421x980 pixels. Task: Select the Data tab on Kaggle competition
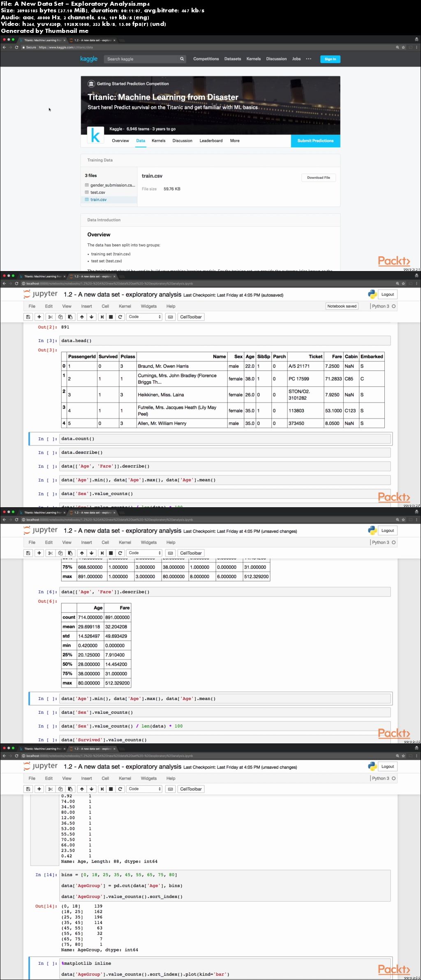141,140
